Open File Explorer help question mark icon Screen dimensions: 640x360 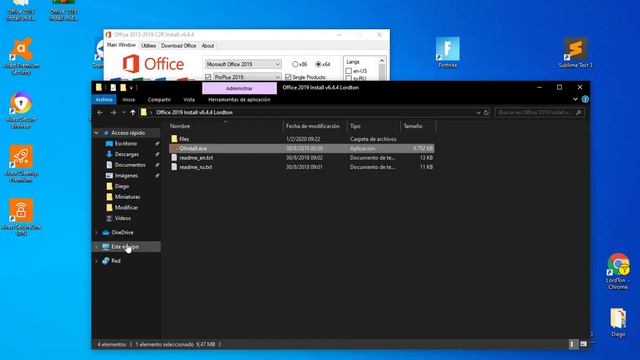coord(585,99)
